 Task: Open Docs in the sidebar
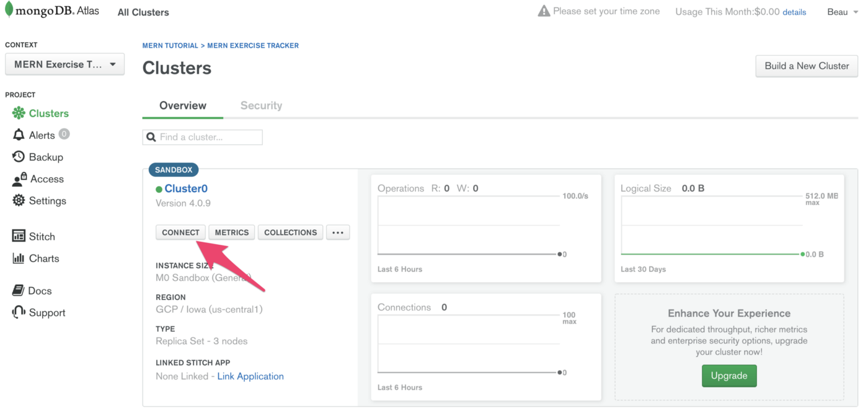point(40,291)
